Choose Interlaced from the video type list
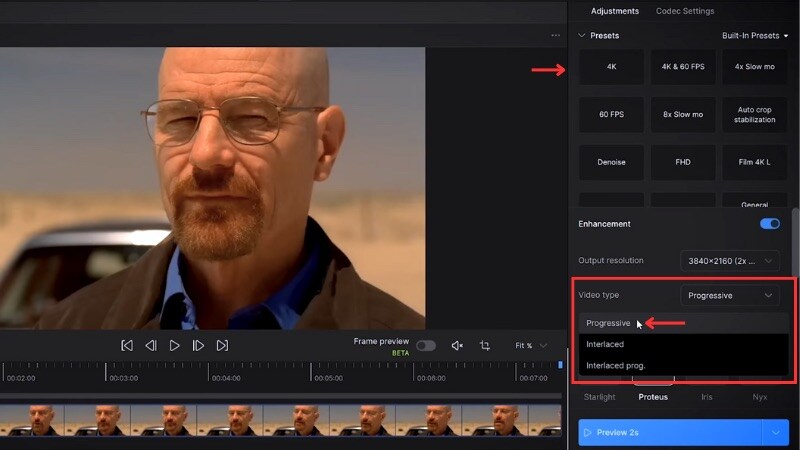800x450 pixels. point(683,344)
